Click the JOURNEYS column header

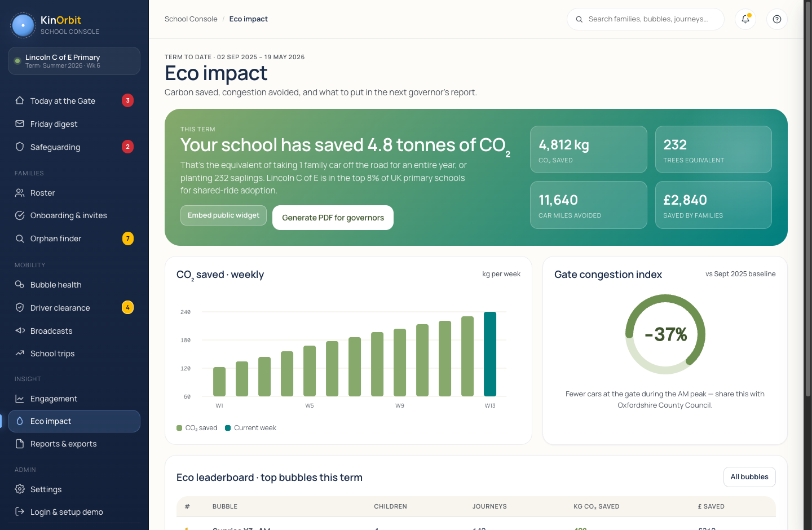click(489, 506)
